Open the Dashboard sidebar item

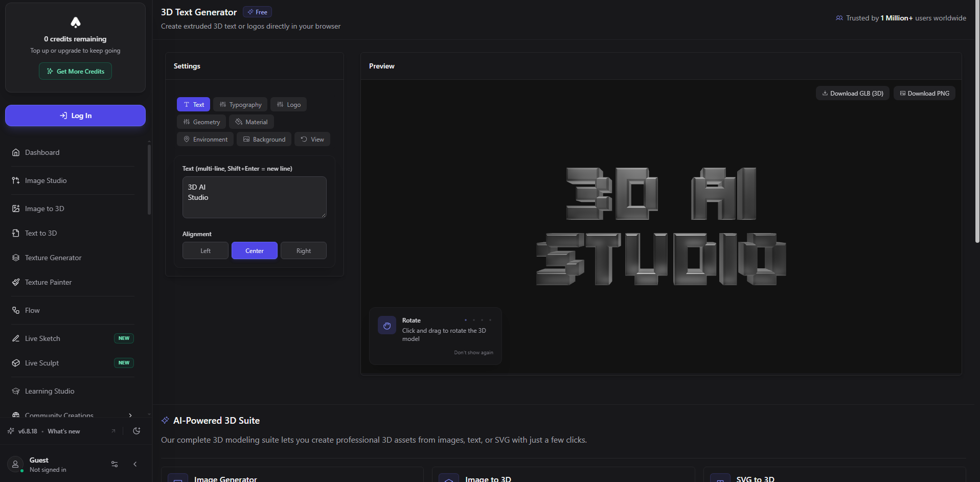click(x=73, y=152)
